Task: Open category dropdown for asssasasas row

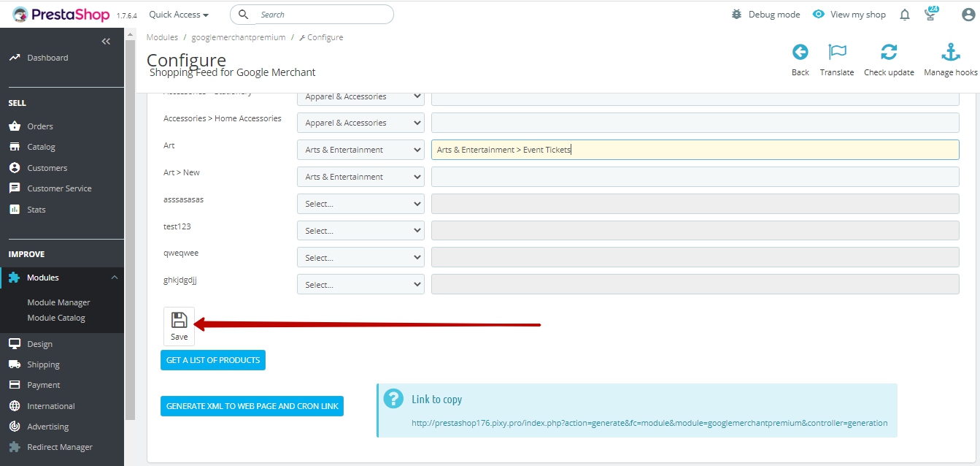Action: point(360,204)
